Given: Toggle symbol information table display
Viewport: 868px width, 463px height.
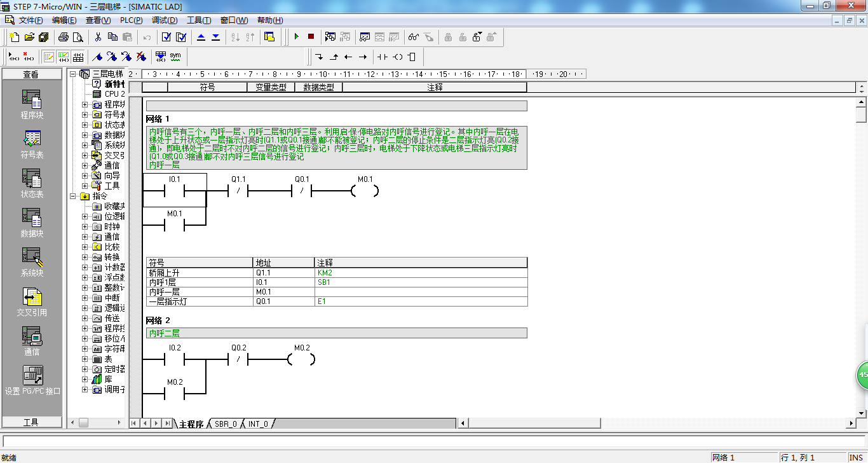Looking at the screenshot, I should coord(78,57).
